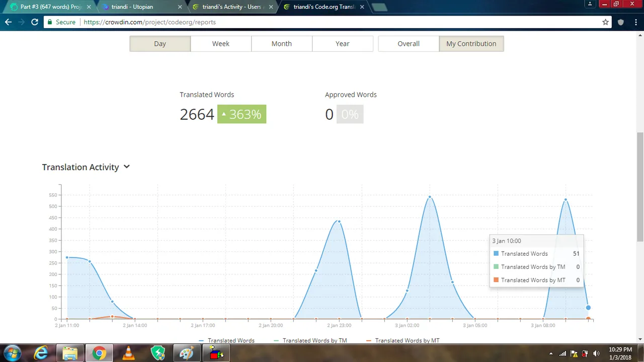Viewport: 644px width, 362px height.
Task: Open a new browser tab
Action: tap(379, 7)
